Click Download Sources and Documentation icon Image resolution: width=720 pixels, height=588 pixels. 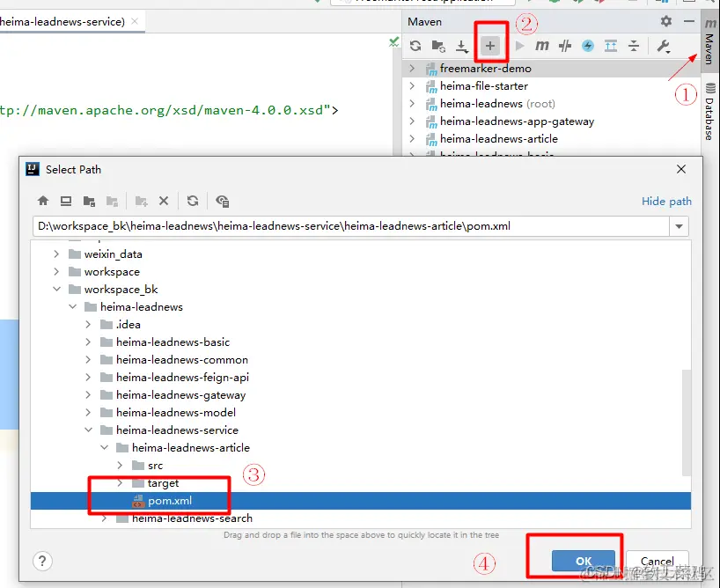point(462,46)
